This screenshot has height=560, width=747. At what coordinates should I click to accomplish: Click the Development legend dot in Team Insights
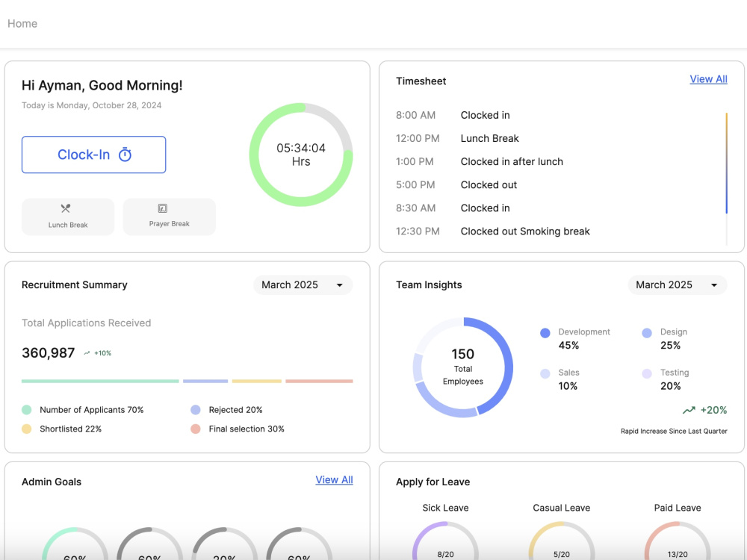(545, 333)
